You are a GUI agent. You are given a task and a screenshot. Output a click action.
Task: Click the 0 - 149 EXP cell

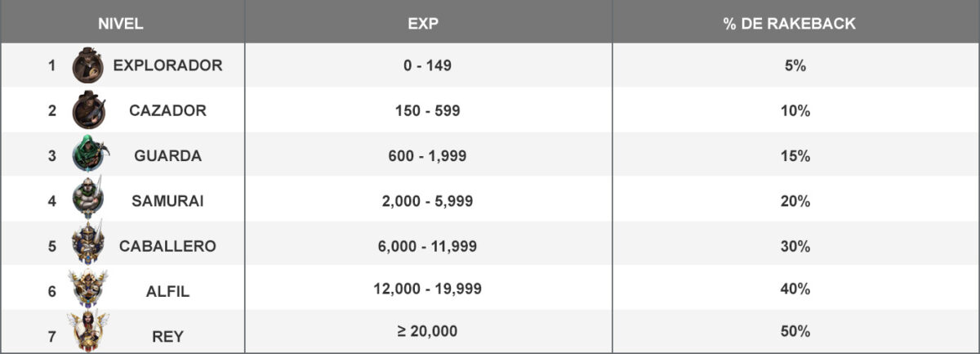(x=427, y=66)
